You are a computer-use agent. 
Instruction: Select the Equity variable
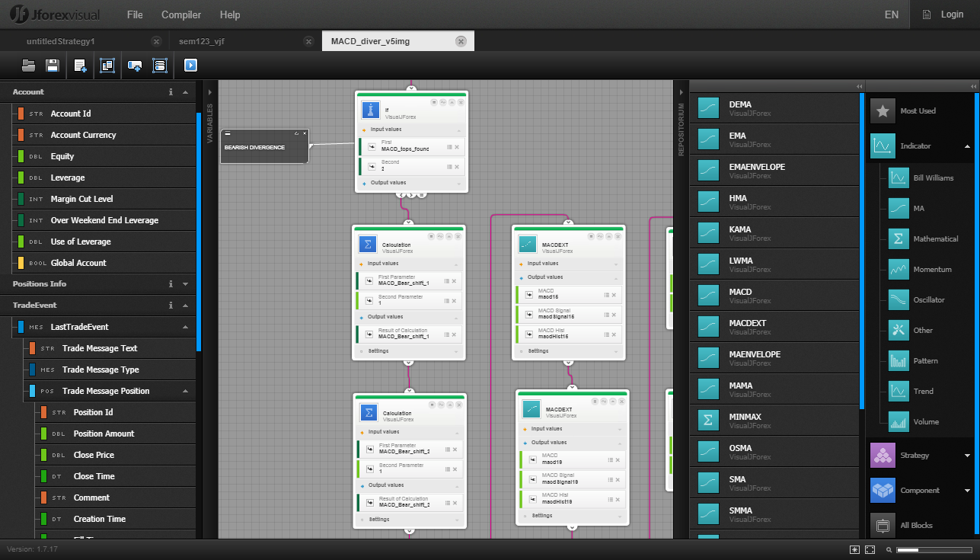[x=105, y=156]
